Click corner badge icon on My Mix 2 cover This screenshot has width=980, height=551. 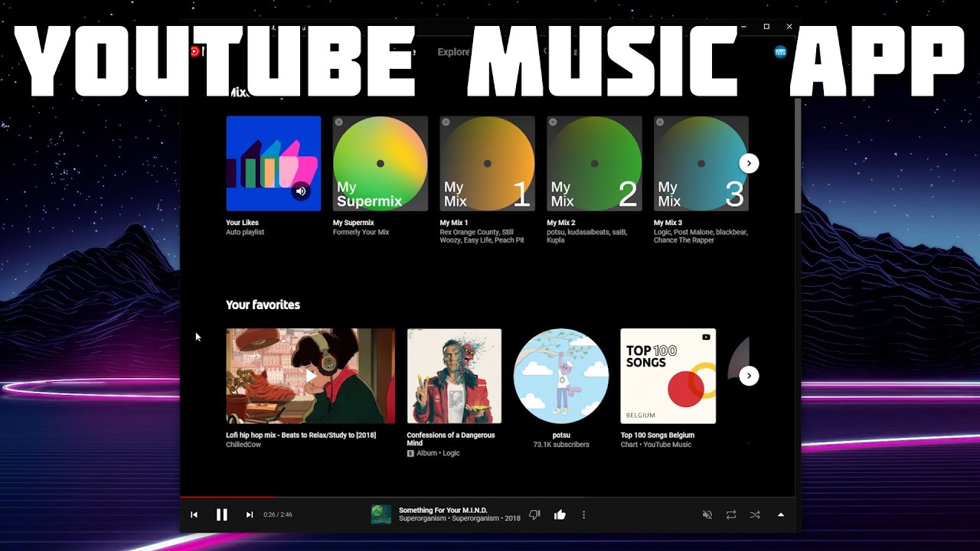pyautogui.click(x=553, y=122)
